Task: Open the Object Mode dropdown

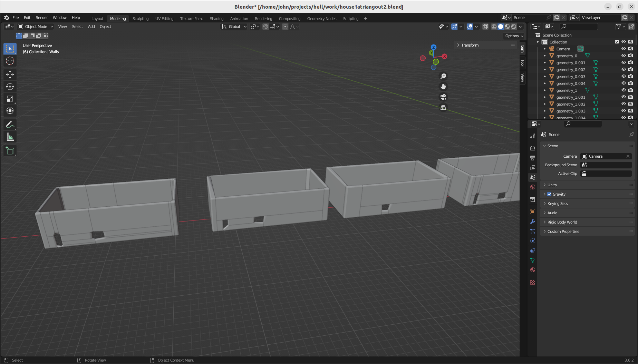Action: click(x=35, y=27)
